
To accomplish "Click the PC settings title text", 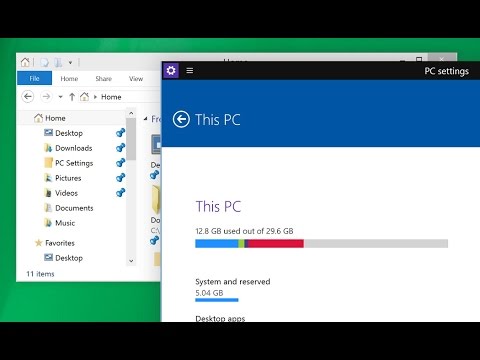I will [x=446, y=71].
